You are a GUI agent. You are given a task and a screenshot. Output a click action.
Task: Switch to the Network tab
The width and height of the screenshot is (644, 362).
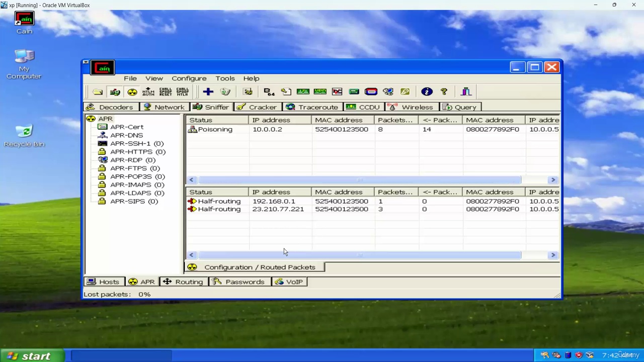click(x=165, y=107)
